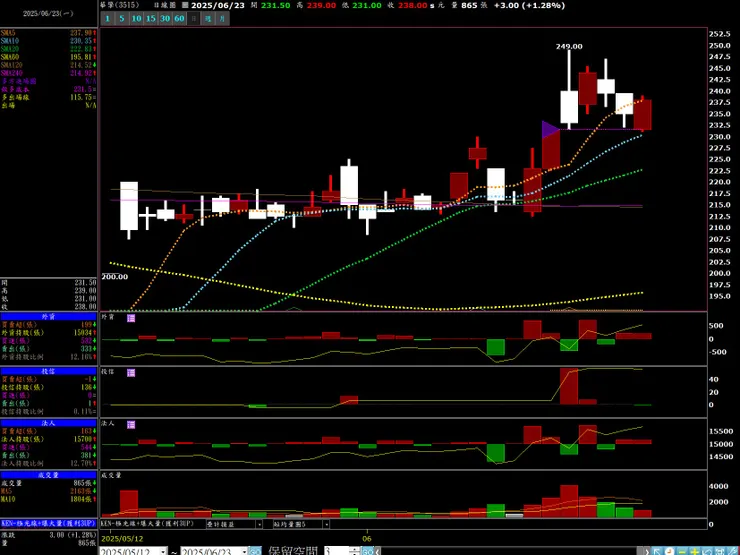Open settings icon in 外資 sub-chart

[x=131, y=318]
